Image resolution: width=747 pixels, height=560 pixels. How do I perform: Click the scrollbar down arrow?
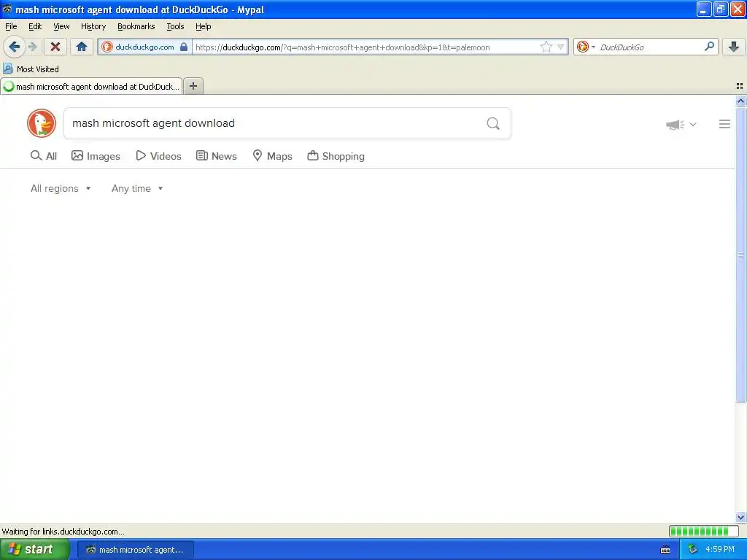(740, 517)
